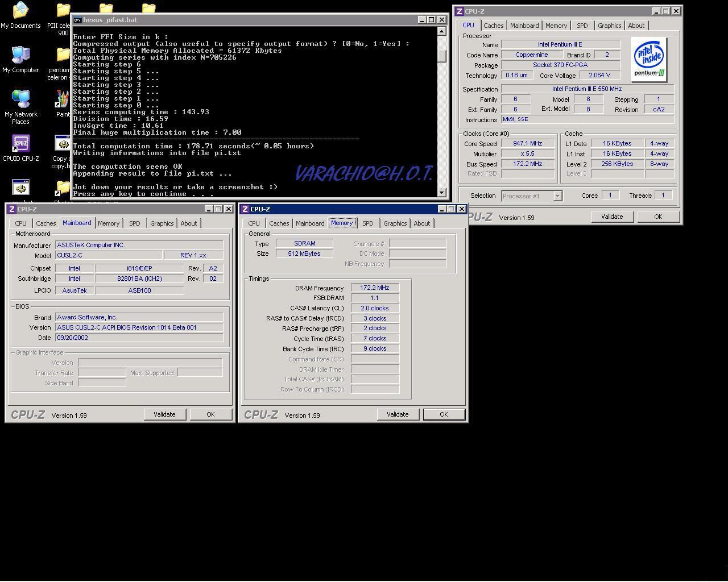Image resolution: width=728 pixels, height=582 pixels.
Task: Click the Z icon in the CPU-Z processor window title
Action: point(460,11)
